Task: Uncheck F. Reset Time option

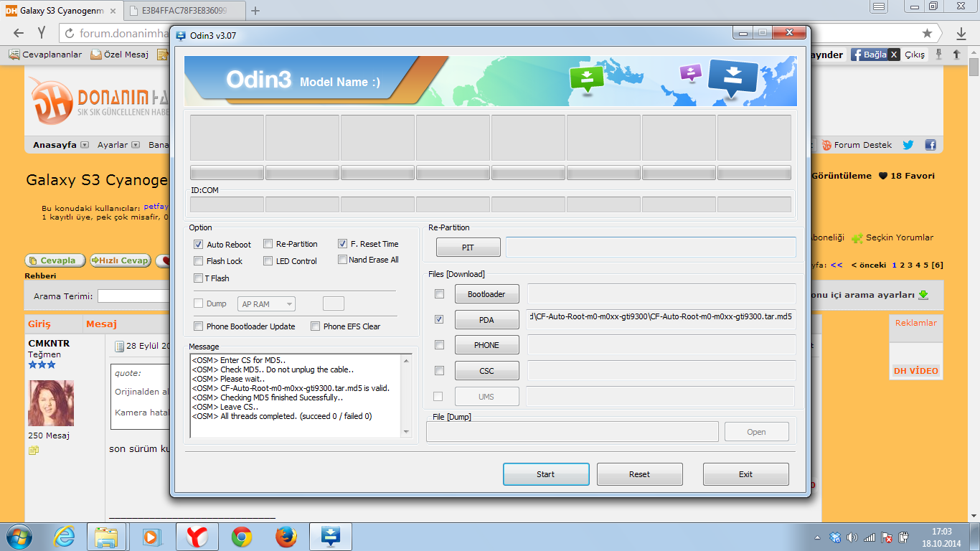Action: tap(343, 244)
